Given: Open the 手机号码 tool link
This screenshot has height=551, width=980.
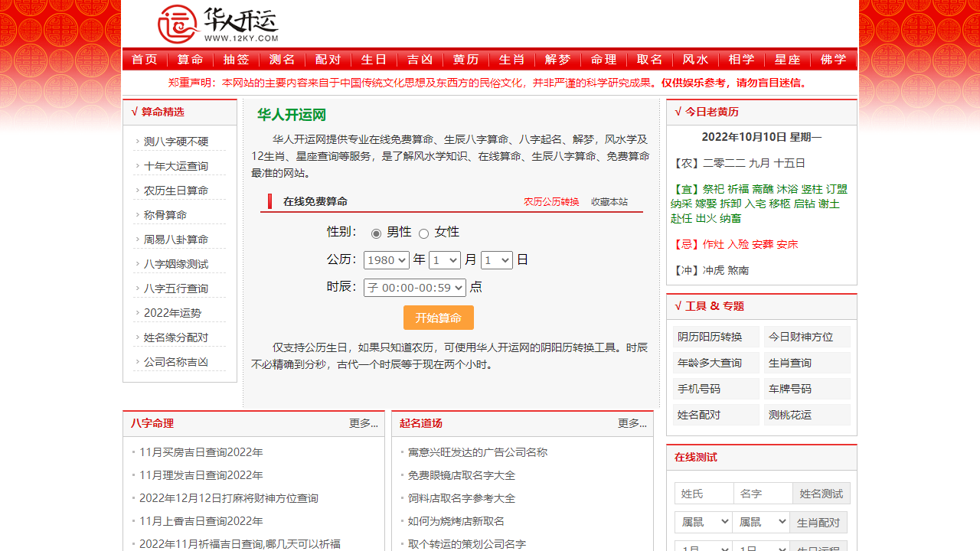Looking at the screenshot, I should (x=716, y=389).
